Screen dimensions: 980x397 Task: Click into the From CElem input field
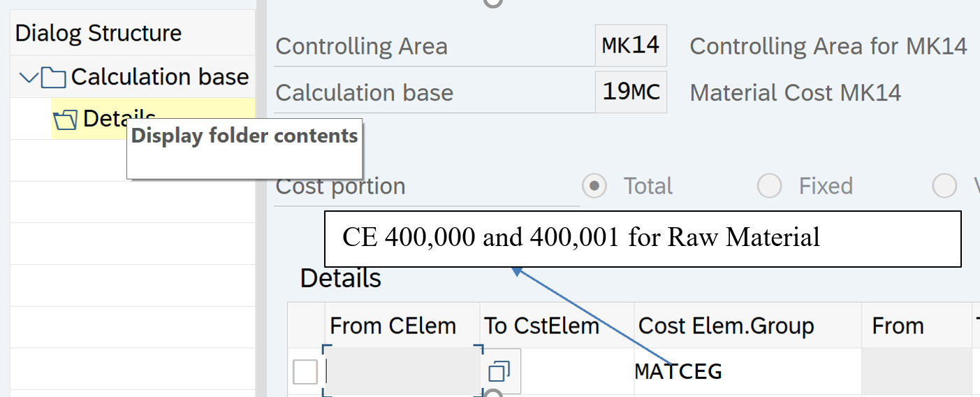click(x=402, y=371)
